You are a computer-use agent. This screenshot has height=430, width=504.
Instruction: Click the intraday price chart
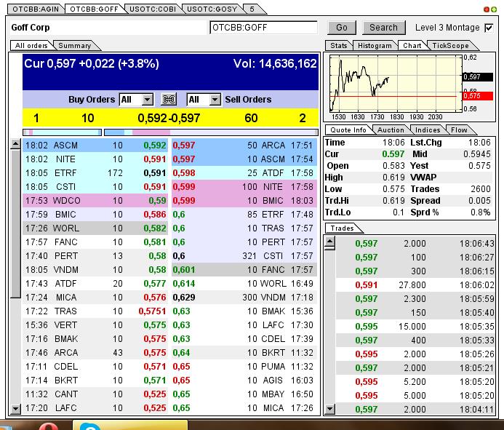pyautogui.click(x=396, y=84)
